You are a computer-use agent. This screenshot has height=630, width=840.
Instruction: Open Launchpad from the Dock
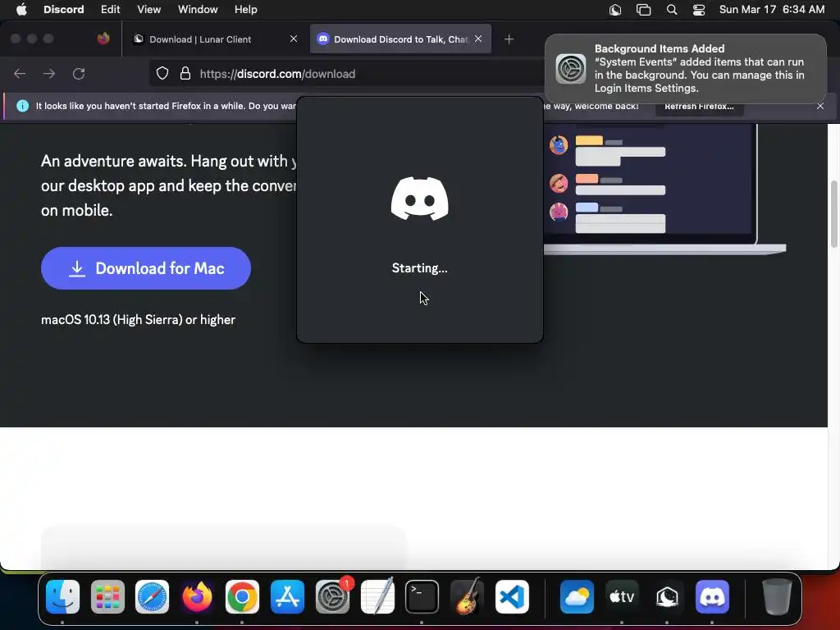tap(107, 596)
